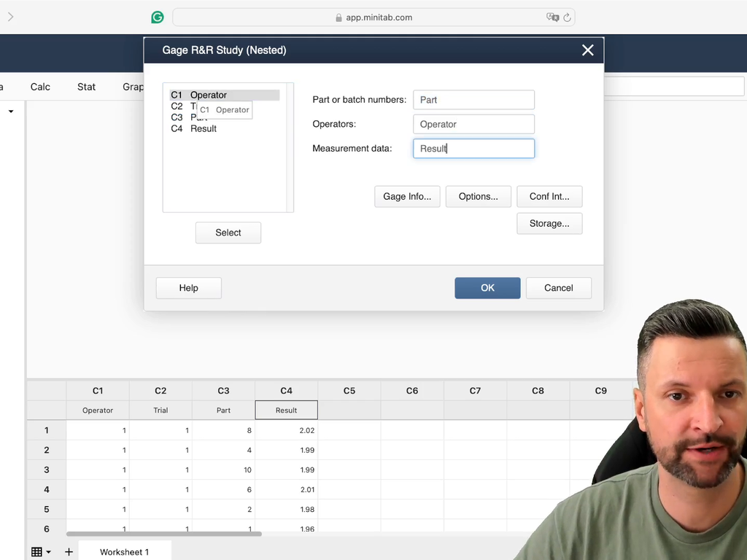Switch to the Worksheet 1 tab
This screenshot has width=747, height=560.
tap(124, 551)
